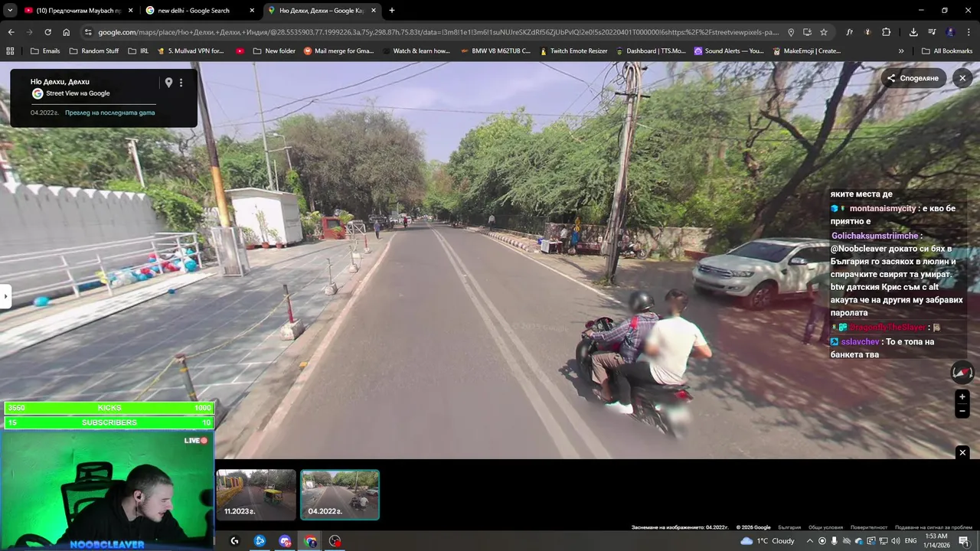Open the Random Stuff bookmark folder
This screenshot has height=551, width=980.
[93, 51]
